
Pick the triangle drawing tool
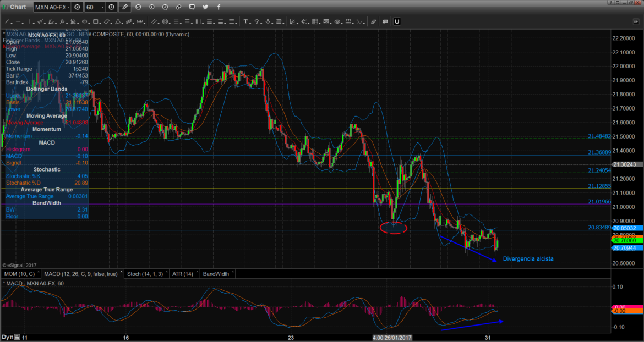tap(117, 22)
